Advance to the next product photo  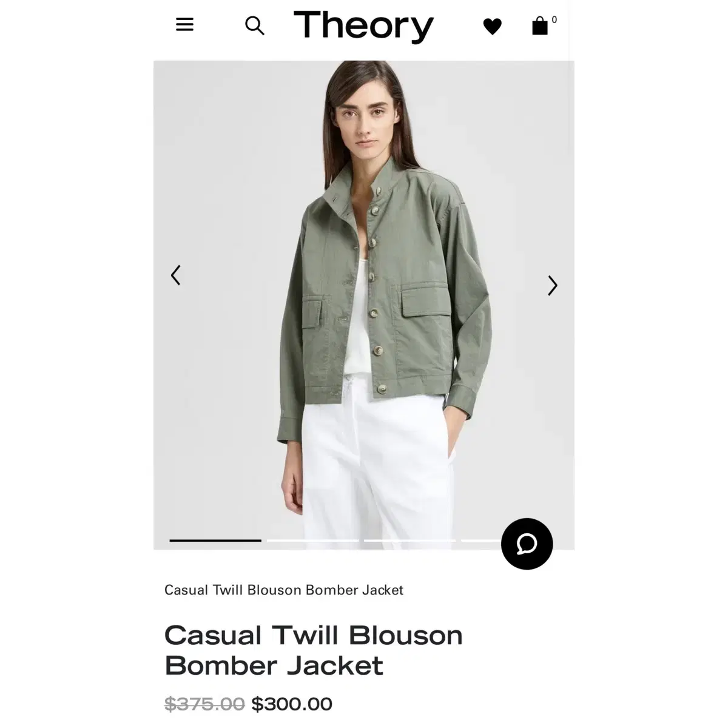552,285
